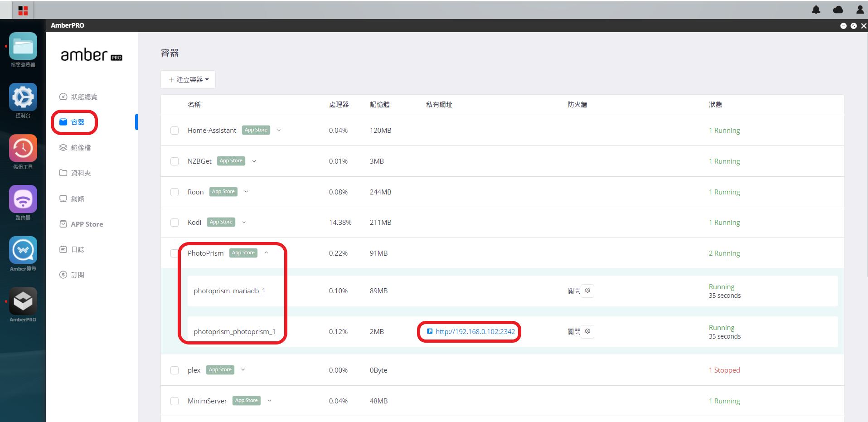Open the 建立容器 create dropdown
Image resolution: width=868 pixels, height=422 pixels.
[188, 80]
